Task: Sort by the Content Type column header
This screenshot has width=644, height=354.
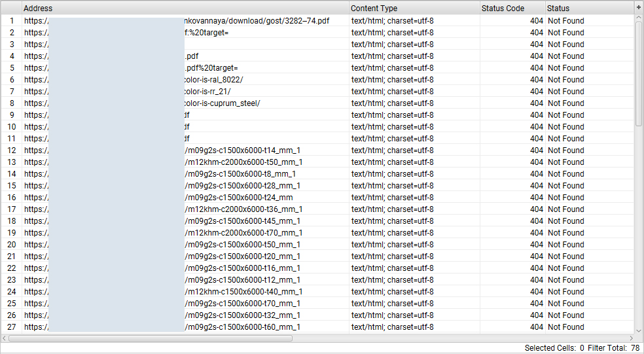Action: (x=414, y=9)
